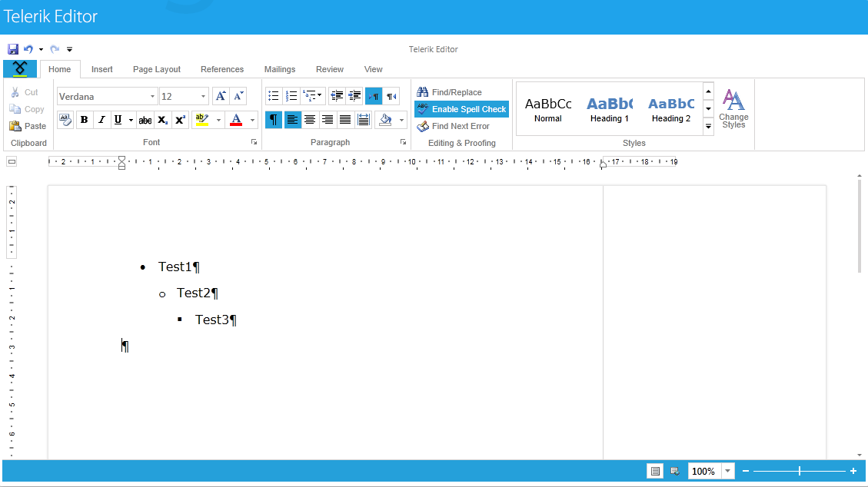The height and width of the screenshot is (487, 868).
Task: Click the Paste button
Action: pyautogui.click(x=28, y=126)
